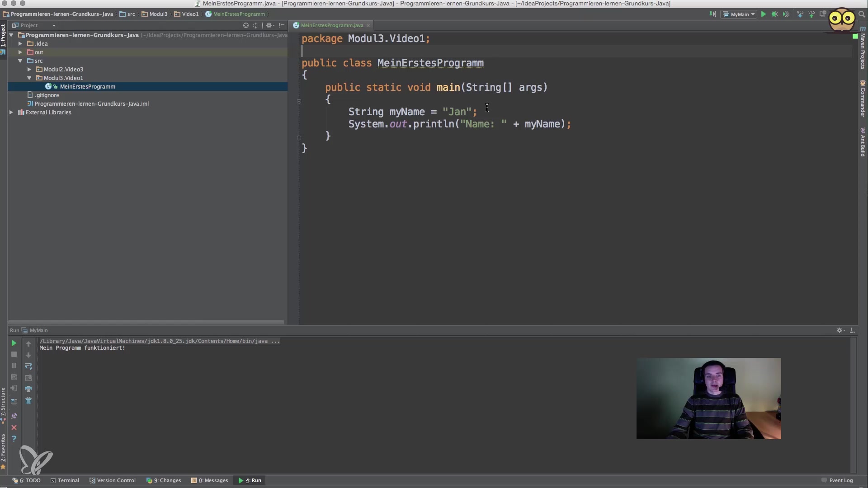The image size is (868, 488).
Task: Click the VCS update project icon
Action: point(800,14)
